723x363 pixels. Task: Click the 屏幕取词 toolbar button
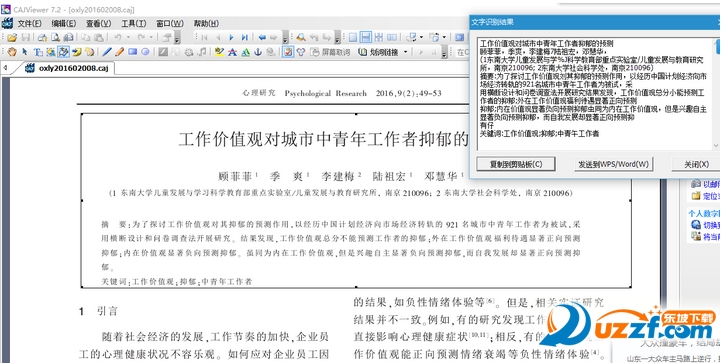331,52
